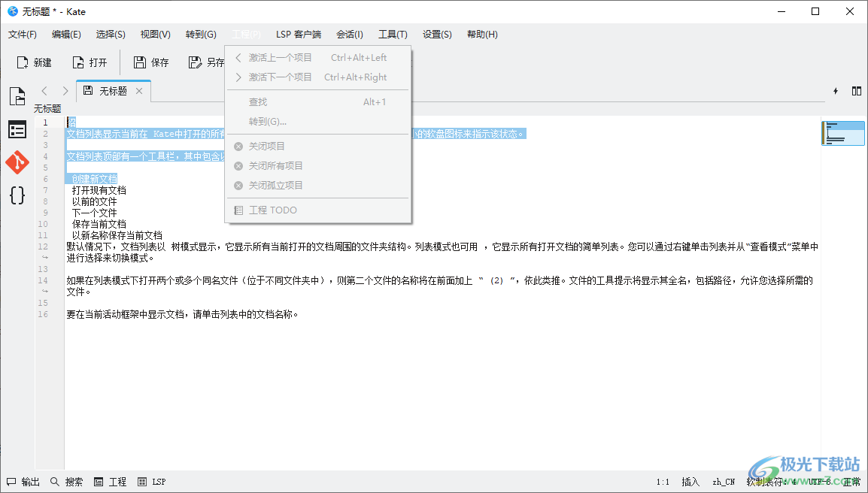
Task: Click the line 以新名称保存当前文档
Action: tap(117, 235)
